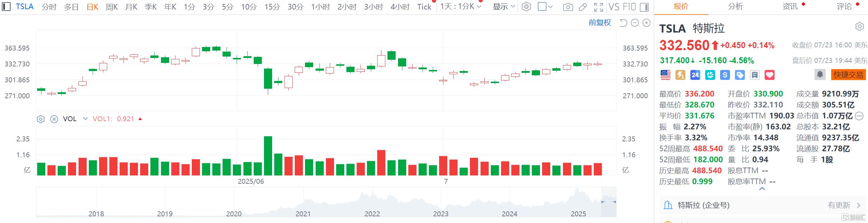
Task: Take a chart screenshot with camera icon
Action: coord(568,7)
